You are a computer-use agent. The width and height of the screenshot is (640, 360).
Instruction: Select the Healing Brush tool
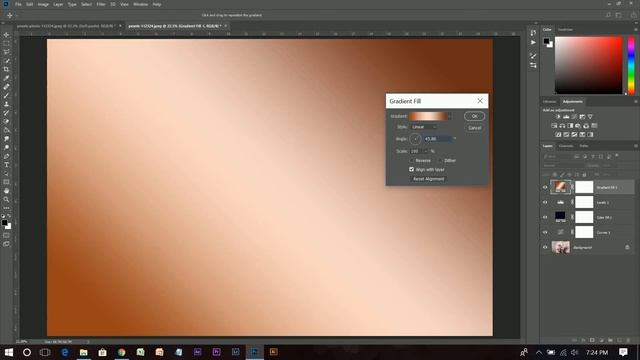7,87
